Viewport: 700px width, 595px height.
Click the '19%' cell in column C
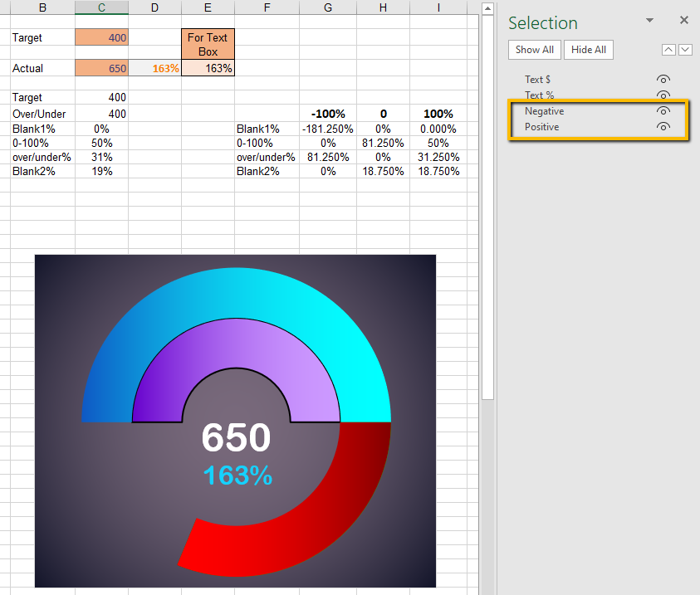(x=102, y=171)
